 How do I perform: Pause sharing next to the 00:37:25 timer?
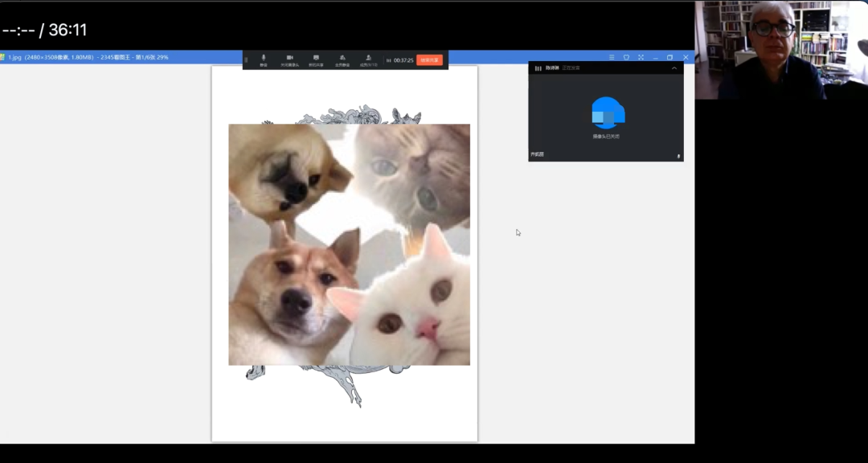click(x=389, y=59)
